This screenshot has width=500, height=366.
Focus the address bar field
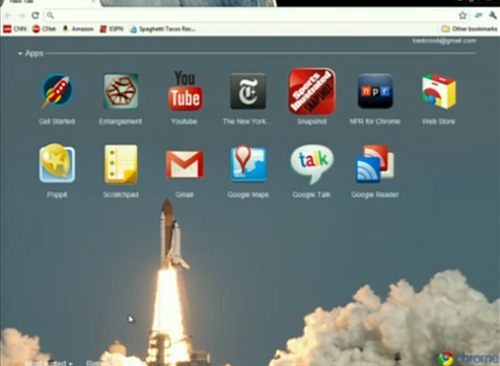[x=250, y=15]
